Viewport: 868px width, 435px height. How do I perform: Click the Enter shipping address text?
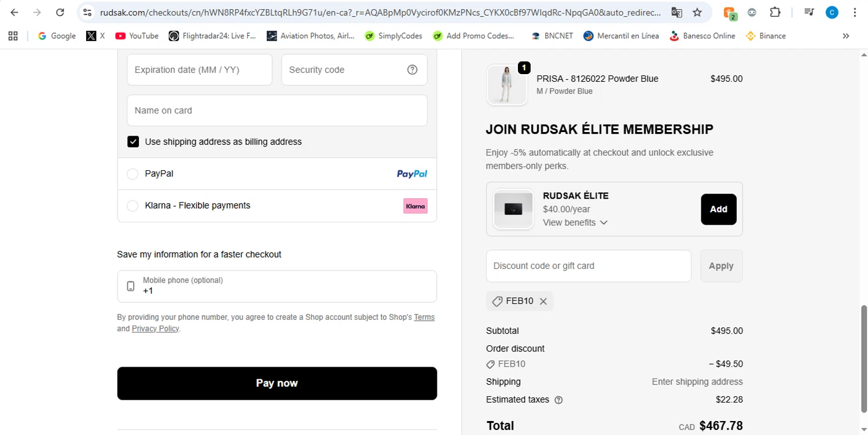697,382
